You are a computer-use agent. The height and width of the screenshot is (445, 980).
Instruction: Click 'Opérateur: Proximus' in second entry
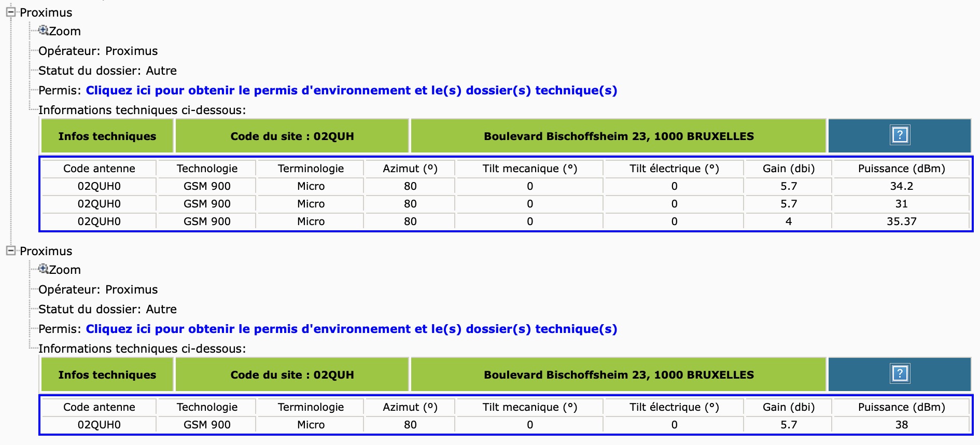pyautogui.click(x=98, y=289)
